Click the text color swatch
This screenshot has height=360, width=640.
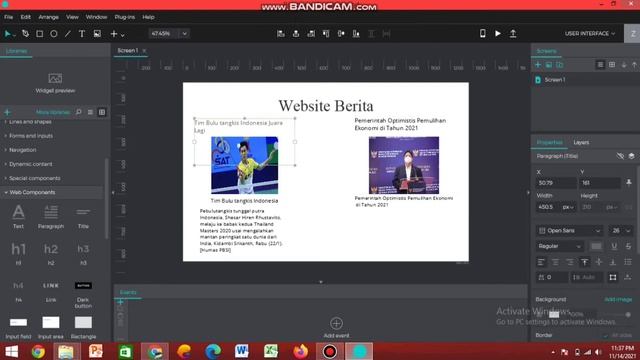click(x=596, y=246)
